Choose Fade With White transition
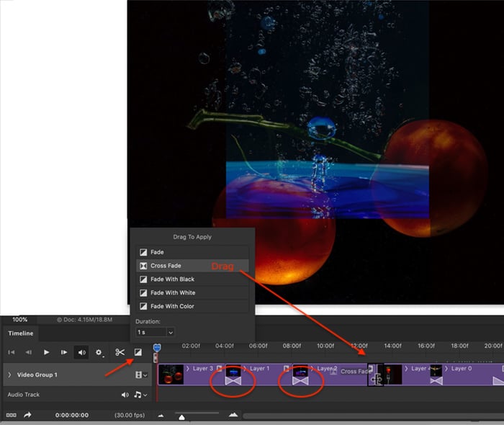Image resolution: width=504 pixels, height=425 pixels. coord(192,293)
